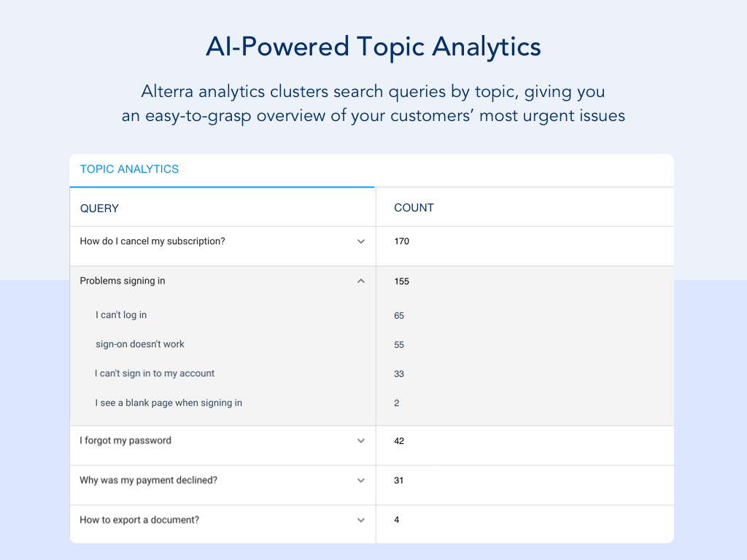Expand the cancel subscription query chevron
The width and height of the screenshot is (747, 560).
360,241
